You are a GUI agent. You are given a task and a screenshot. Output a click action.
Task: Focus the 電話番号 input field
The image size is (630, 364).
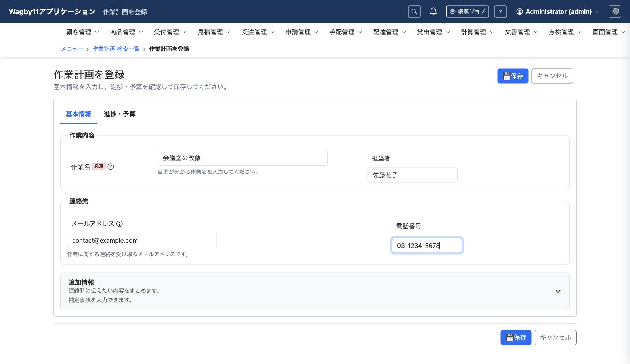pos(427,246)
